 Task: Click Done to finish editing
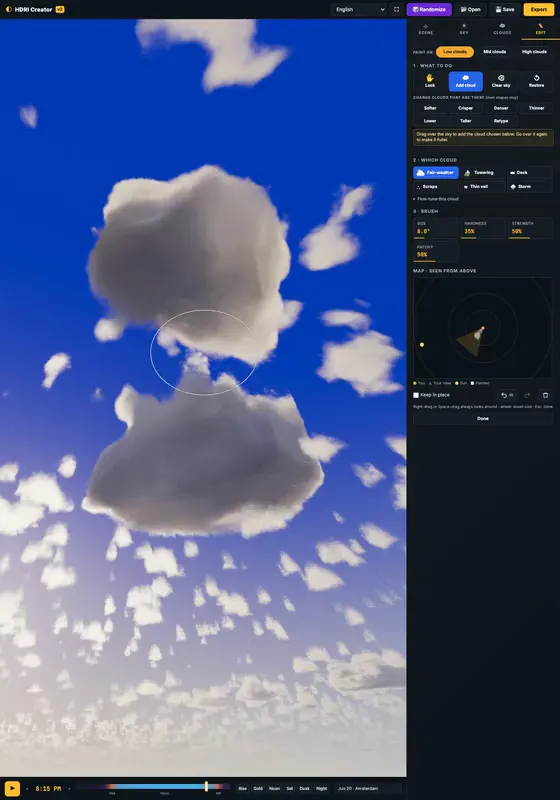(x=482, y=418)
